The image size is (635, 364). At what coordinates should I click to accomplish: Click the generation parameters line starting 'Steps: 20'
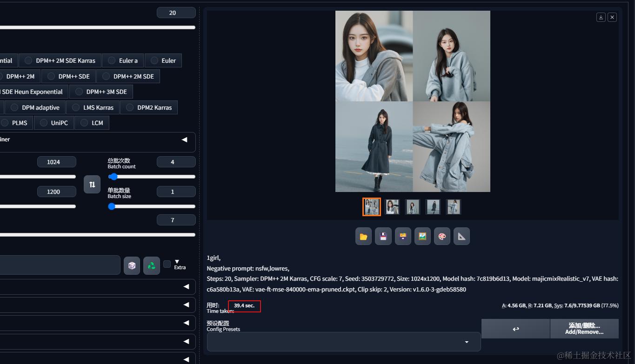[x=412, y=284]
